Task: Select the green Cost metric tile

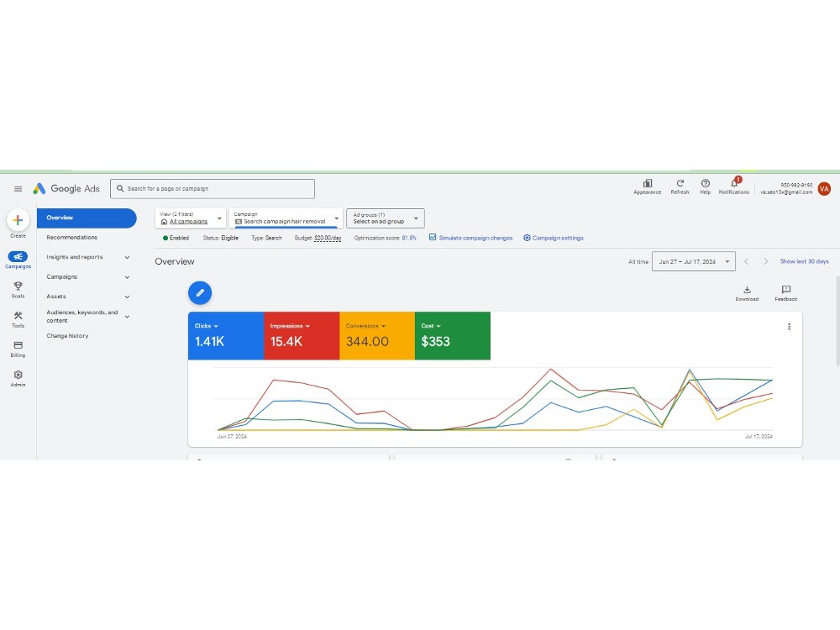Action: coord(452,336)
